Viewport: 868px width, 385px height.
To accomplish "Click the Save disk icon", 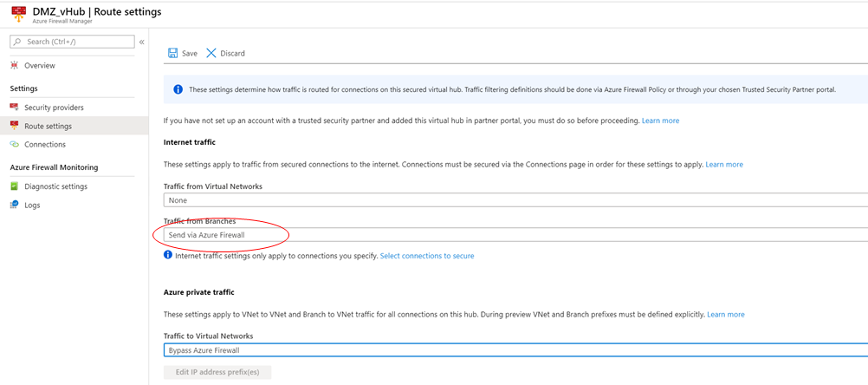I will point(172,53).
